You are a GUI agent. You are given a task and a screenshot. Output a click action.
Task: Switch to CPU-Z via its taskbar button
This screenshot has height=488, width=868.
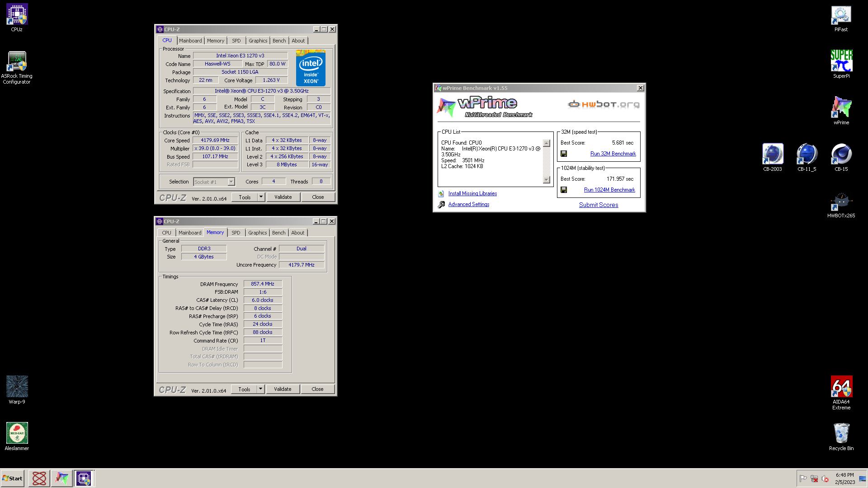click(84, 478)
